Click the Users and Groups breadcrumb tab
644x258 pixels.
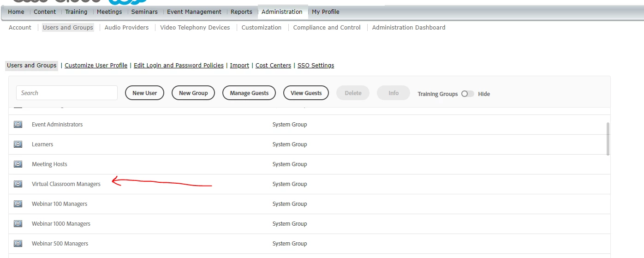click(x=32, y=66)
